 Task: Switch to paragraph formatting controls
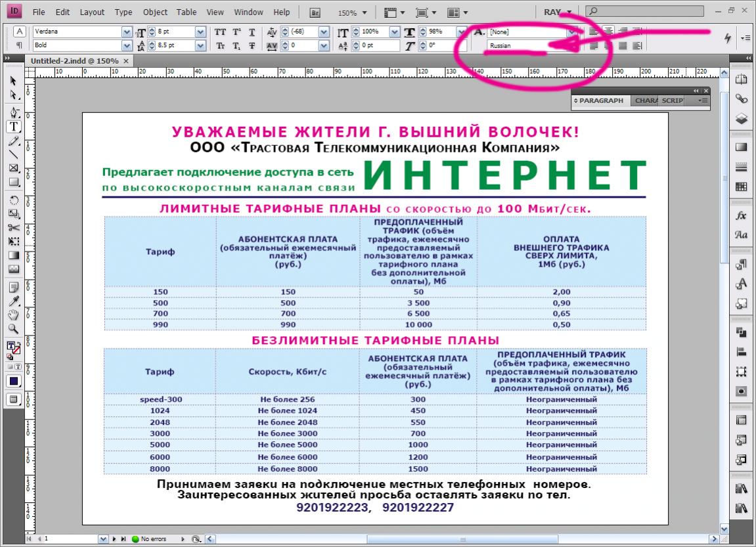(19, 45)
